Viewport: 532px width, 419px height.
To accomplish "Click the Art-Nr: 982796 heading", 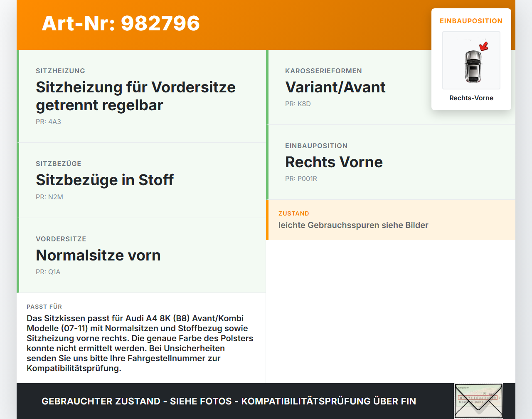I will pyautogui.click(x=121, y=24).
